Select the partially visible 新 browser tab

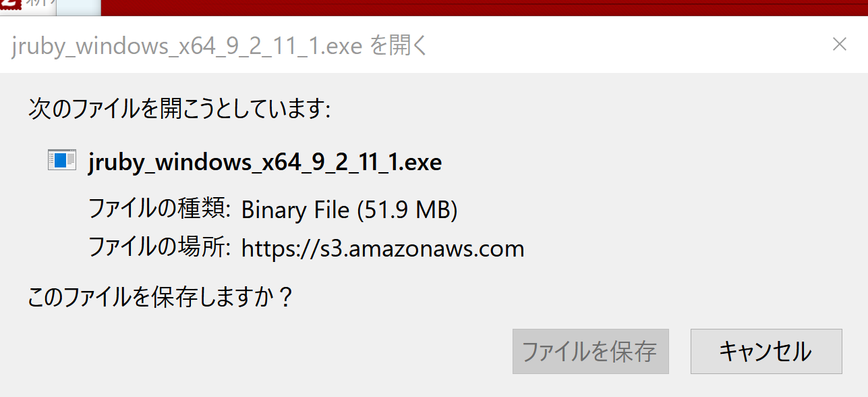28,5
